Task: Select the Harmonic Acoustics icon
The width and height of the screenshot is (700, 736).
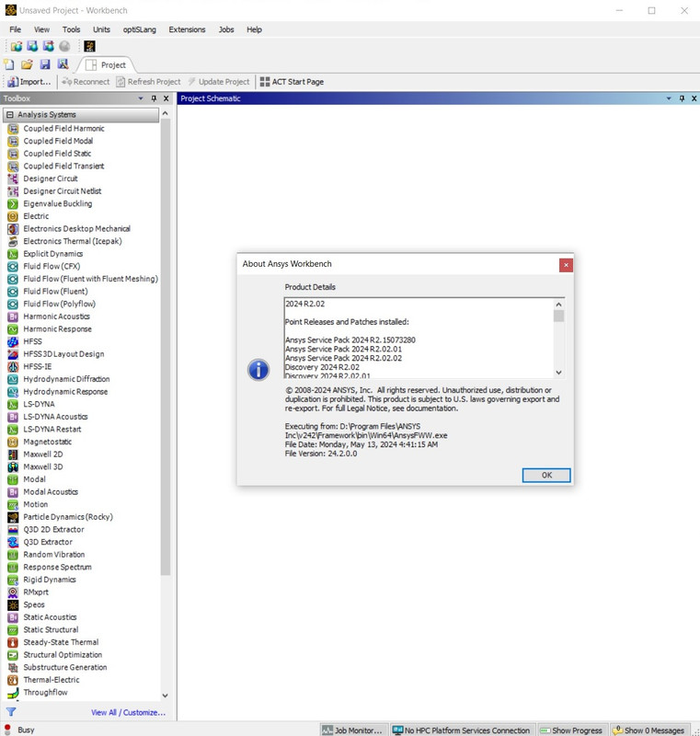Action: click(13, 316)
